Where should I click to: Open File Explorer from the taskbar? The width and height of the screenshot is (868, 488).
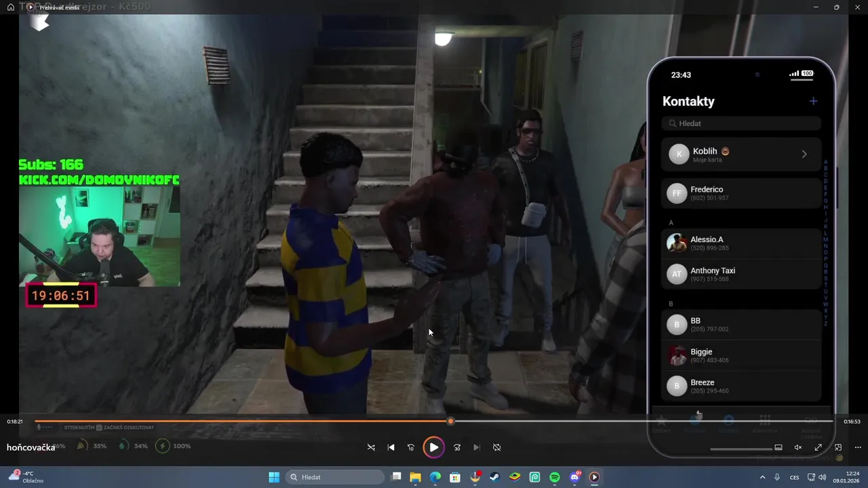tap(415, 477)
